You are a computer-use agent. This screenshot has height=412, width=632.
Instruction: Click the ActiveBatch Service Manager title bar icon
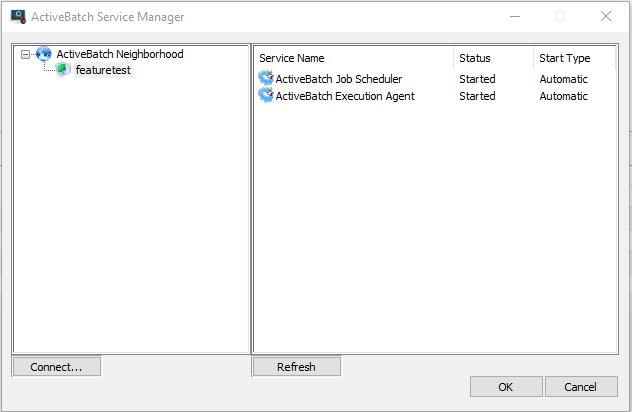click(x=17, y=17)
